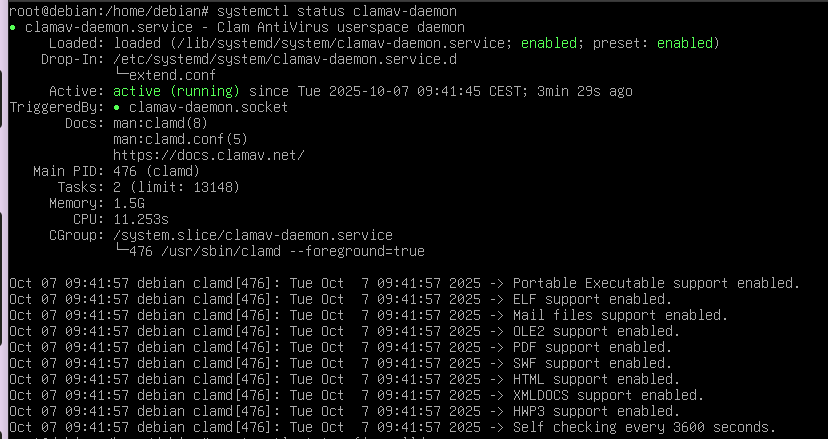Viewport: 828px width, 439px height.
Task: Click the extend.conf drop-in tree entry
Action: click(170, 75)
